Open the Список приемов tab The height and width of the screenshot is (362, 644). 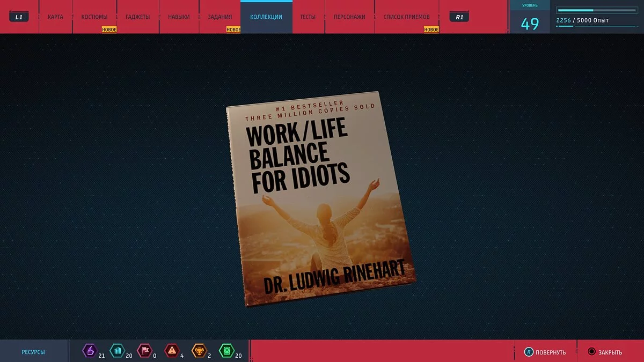[x=406, y=17]
